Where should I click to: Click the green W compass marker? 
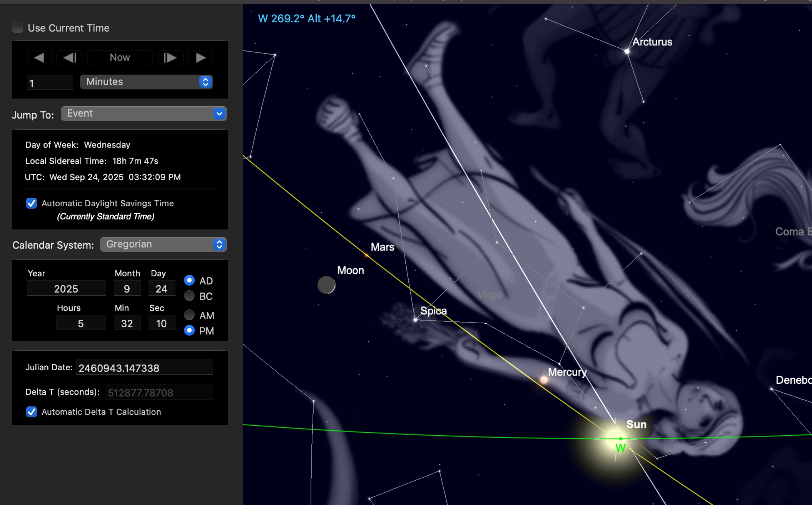(x=620, y=448)
